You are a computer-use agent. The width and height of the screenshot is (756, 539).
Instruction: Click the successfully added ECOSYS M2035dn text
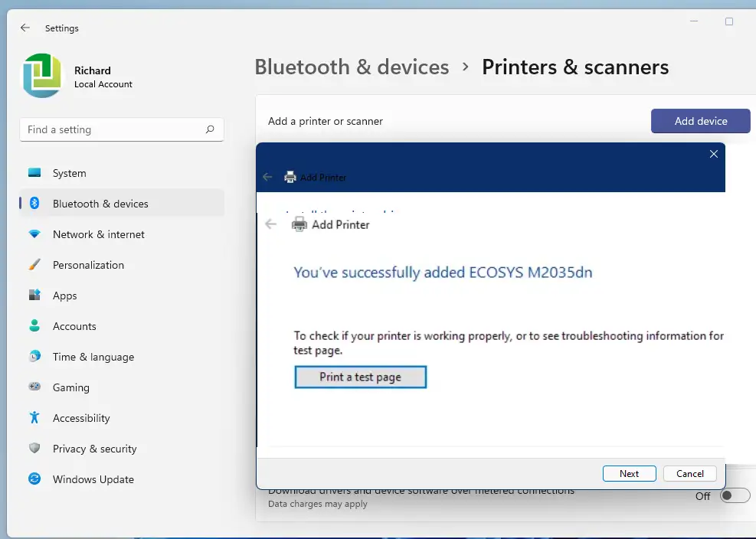coord(443,273)
